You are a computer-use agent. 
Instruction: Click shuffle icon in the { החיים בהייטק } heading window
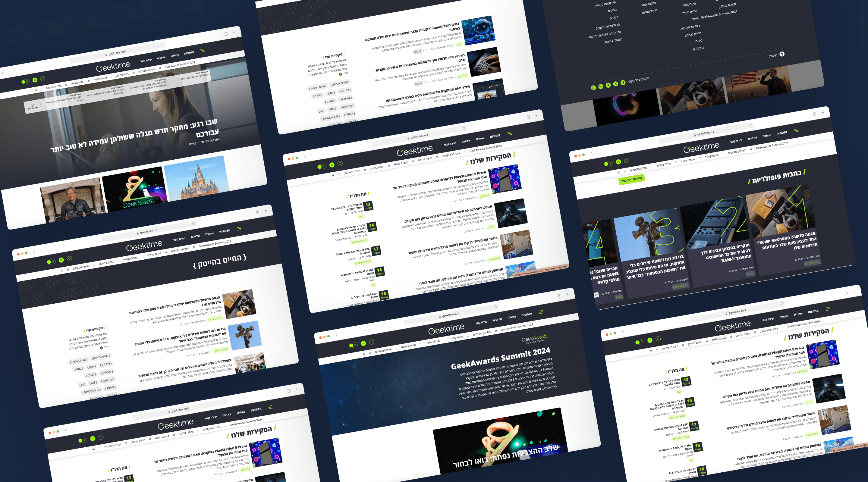[x=61, y=260]
